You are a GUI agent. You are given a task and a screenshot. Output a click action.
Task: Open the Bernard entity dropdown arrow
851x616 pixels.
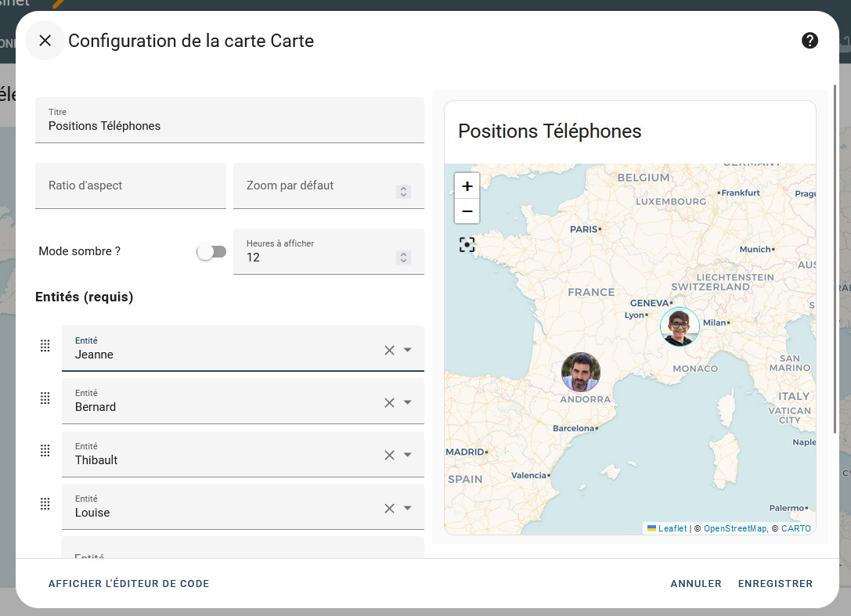pyautogui.click(x=408, y=402)
